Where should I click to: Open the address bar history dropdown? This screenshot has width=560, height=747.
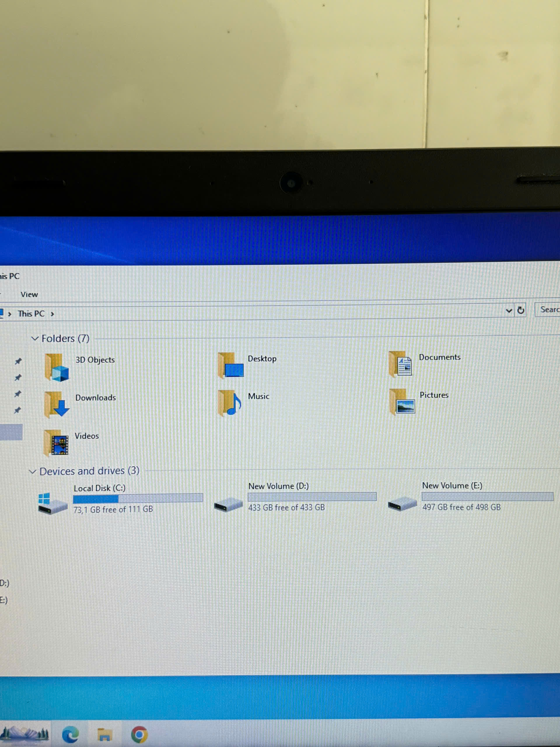click(509, 310)
